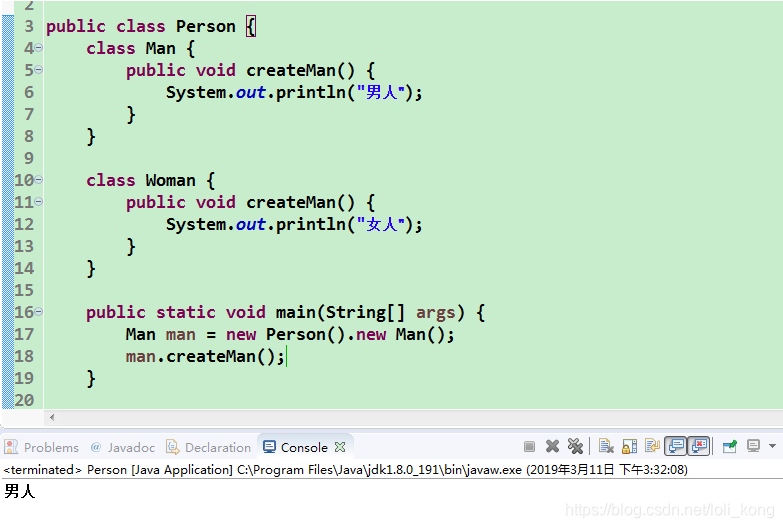This screenshot has height=528, width=783.
Task: Click Remove Launch single X icon
Action: 552,446
